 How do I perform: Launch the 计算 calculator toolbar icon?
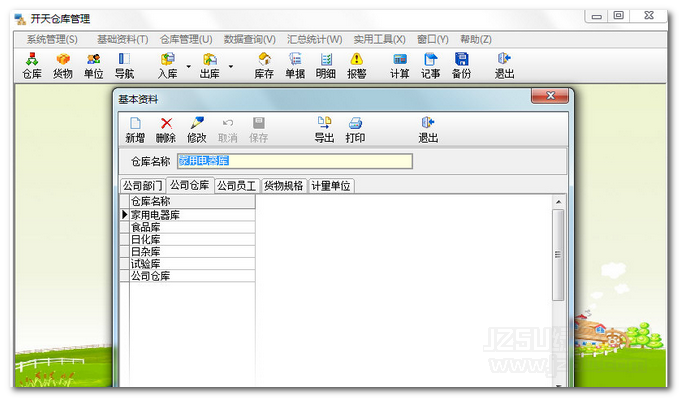[x=400, y=65]
